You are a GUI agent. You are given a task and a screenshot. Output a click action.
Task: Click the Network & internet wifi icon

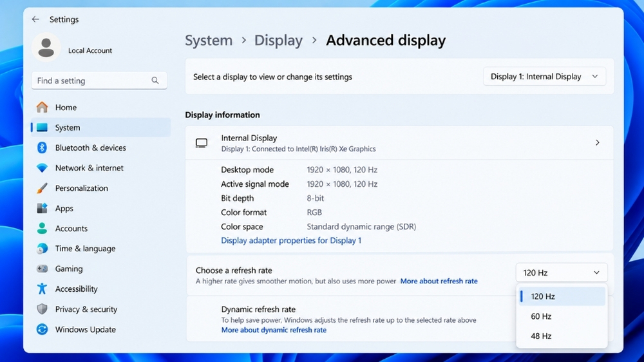(x=42, y=168)
